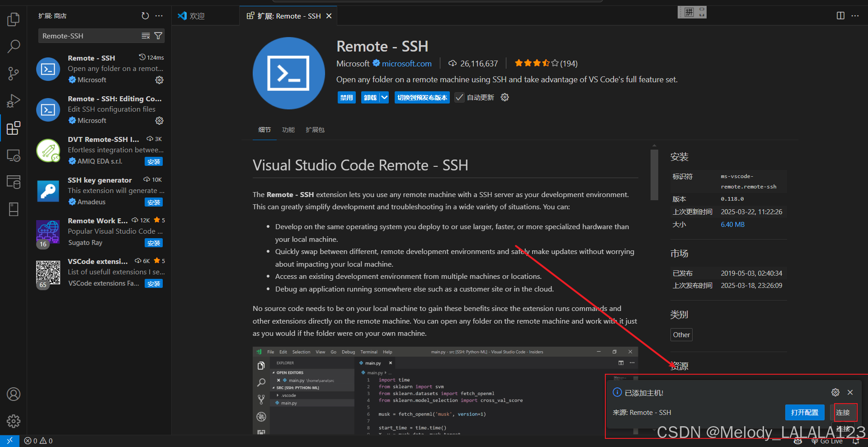This screenshot has height=447, width=868.
Task: Refresh the extensions marketplace list
Action: (x=145, y=16)
